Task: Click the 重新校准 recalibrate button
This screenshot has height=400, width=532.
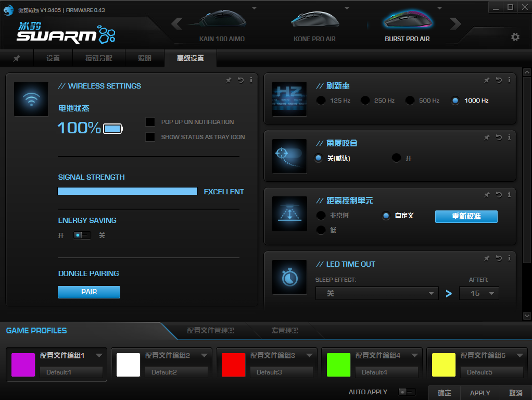Action: (x=466, y=216)
